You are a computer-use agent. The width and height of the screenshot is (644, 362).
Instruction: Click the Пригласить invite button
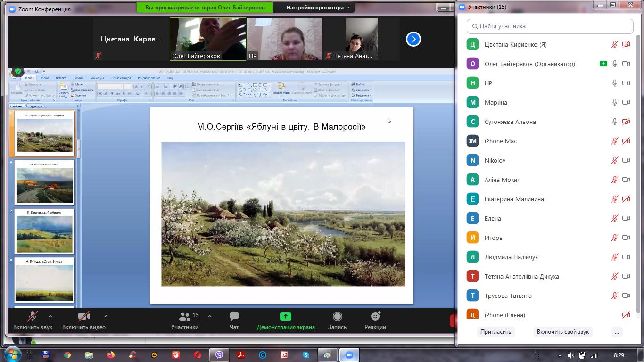pyautogui.click(x=495, y=332)
